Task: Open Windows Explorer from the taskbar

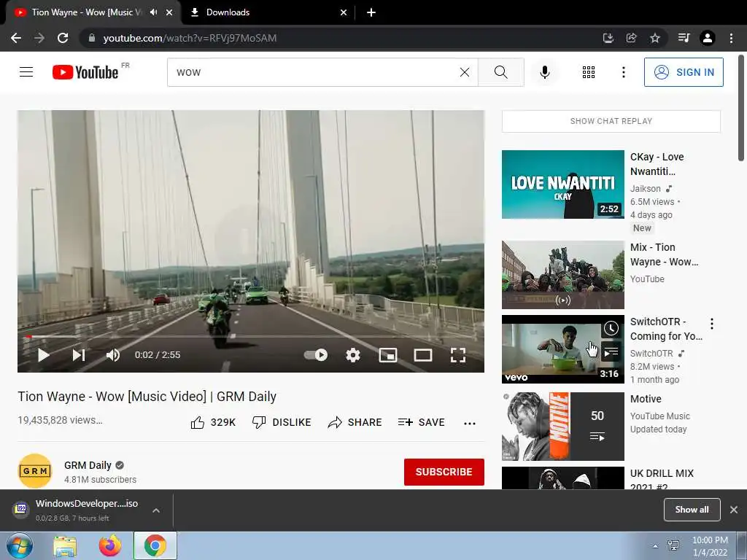Action: (x=65, y=546)
